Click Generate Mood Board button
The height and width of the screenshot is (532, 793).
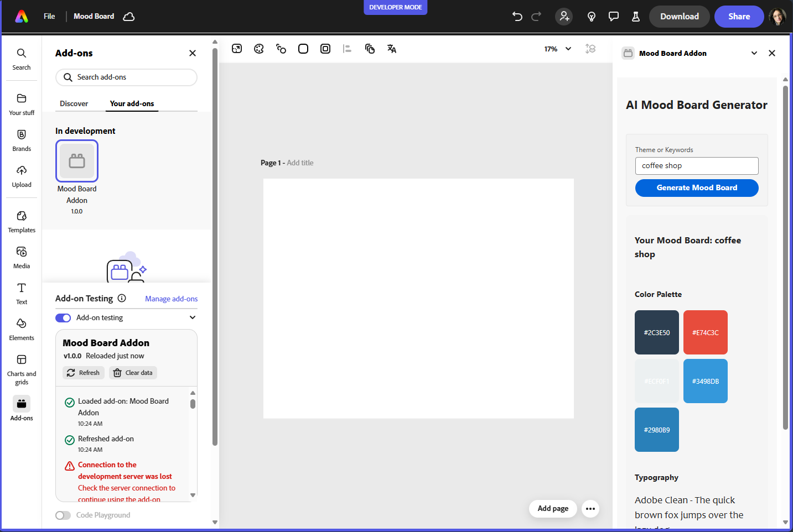click(x=697, y=188)
